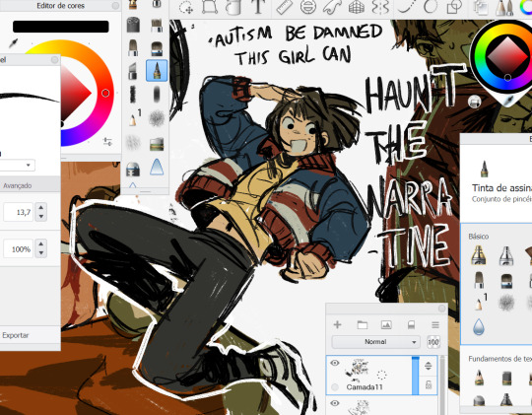Select the first gold ink pen under Básico
Image resolution: width=532 pixels, height=415 pixels.
point(479,255)
